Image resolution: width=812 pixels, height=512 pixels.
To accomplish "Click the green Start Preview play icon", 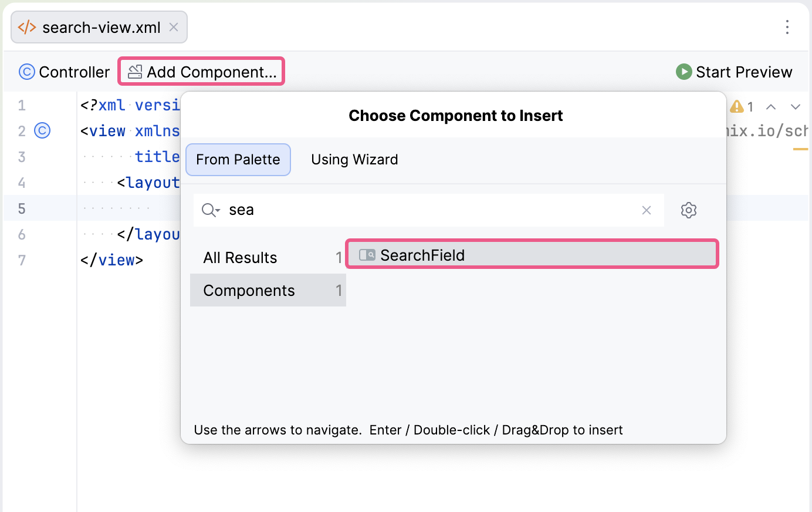I will click(x=683, y=72).
